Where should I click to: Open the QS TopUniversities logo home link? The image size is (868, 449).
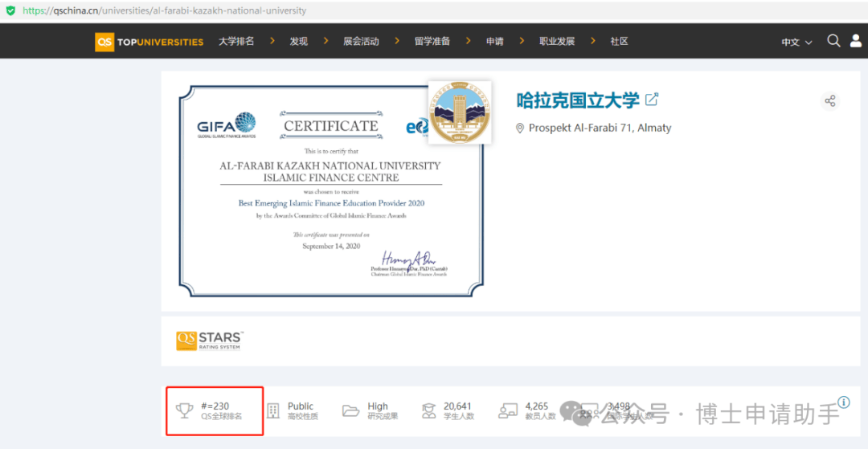pyautogui.click(x=149, y=42)
